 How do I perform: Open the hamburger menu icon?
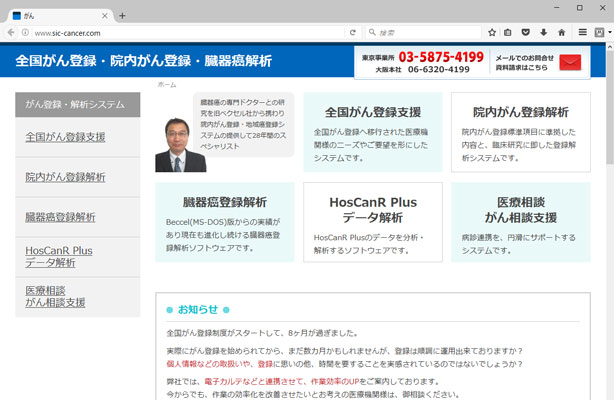tap(583, 33)
